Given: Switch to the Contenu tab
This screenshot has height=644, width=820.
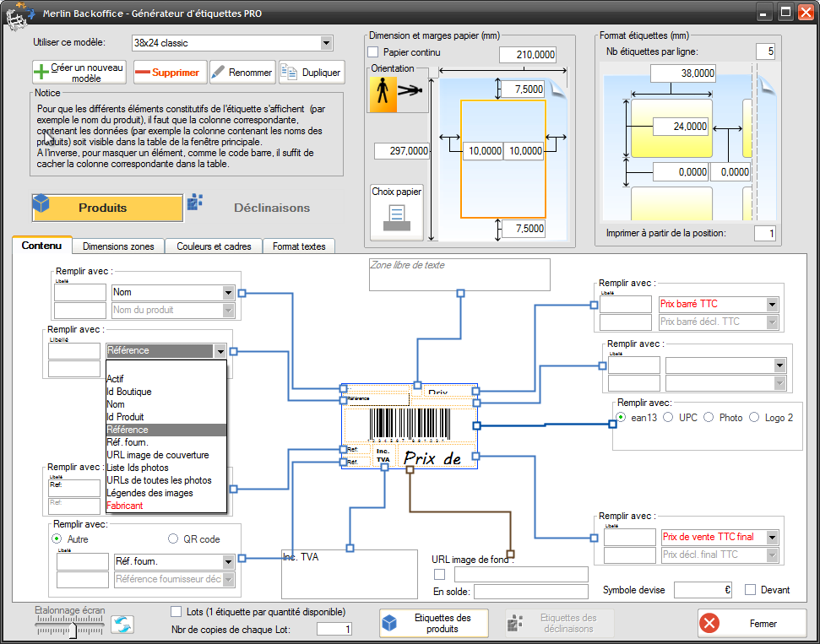Looking at the screenshot, I should pos(42,245).
